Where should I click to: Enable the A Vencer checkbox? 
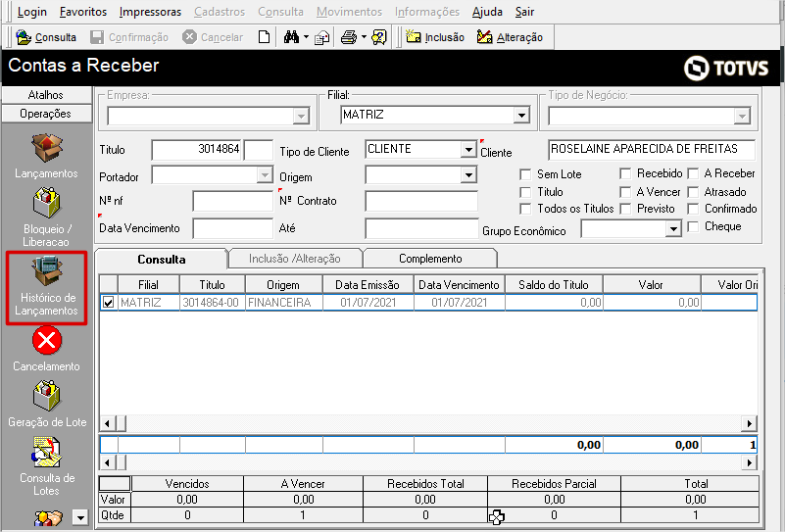(x=625, y=192)
